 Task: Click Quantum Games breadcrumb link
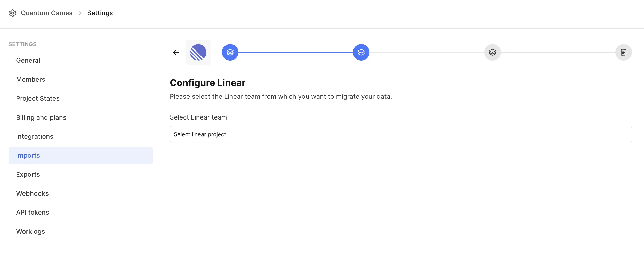(46, 13)
